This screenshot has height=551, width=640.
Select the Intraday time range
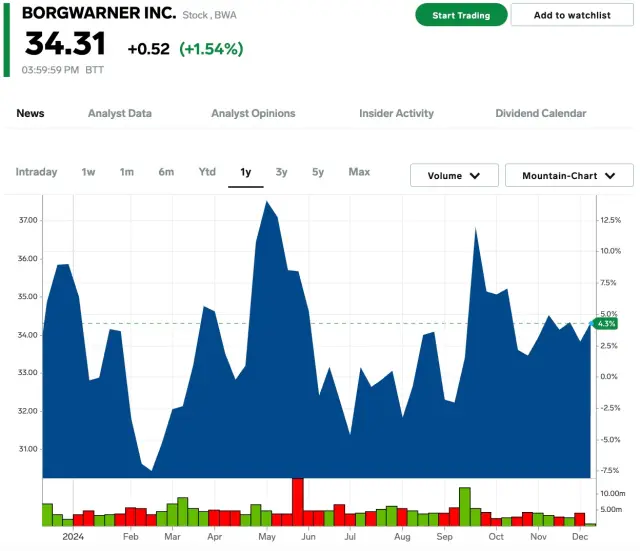[36, 172]
